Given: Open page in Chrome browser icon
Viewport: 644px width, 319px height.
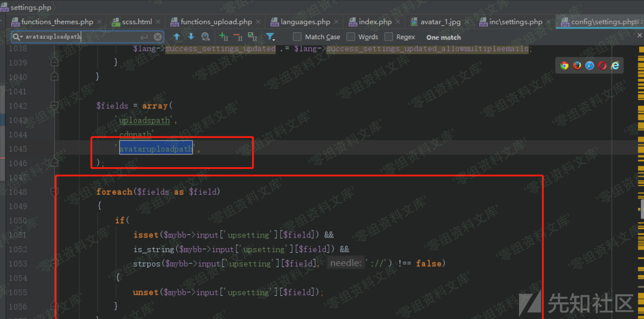Looking at the screenshot, I should (x=565, y=66).
